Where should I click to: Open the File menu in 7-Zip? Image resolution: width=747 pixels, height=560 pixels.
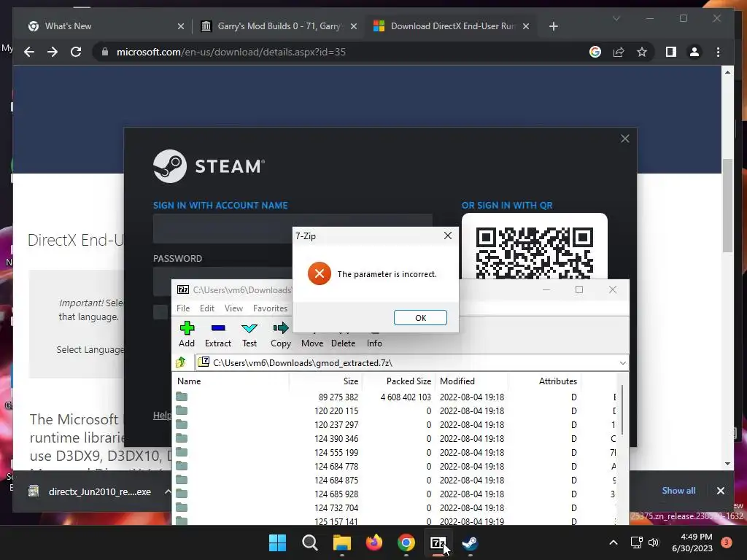point(183,308)
